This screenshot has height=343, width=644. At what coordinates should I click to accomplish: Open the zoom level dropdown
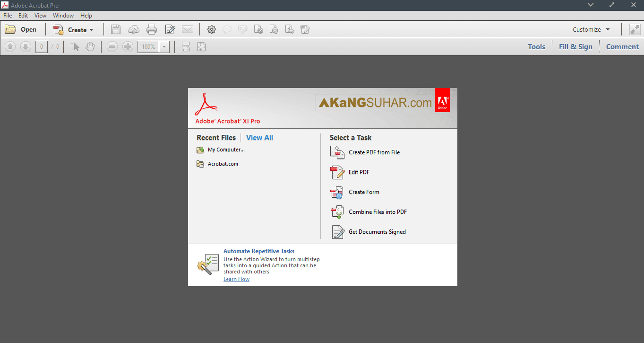tap(164, 46)
